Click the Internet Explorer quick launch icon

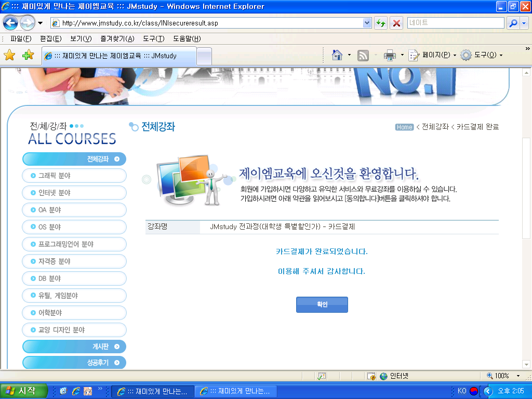76,391
